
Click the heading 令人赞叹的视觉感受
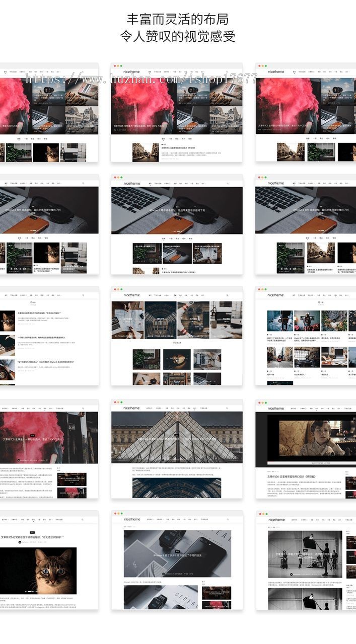(178, 37)
